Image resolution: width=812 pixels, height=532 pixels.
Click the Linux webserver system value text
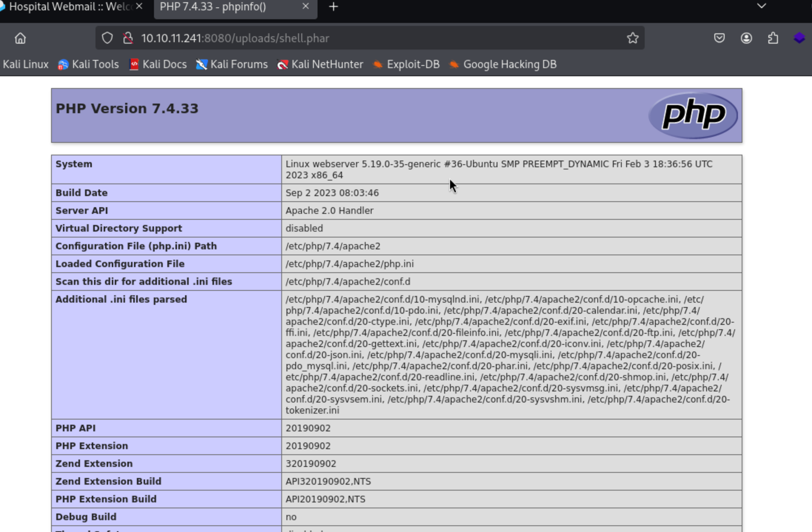[x=499, y=169]
